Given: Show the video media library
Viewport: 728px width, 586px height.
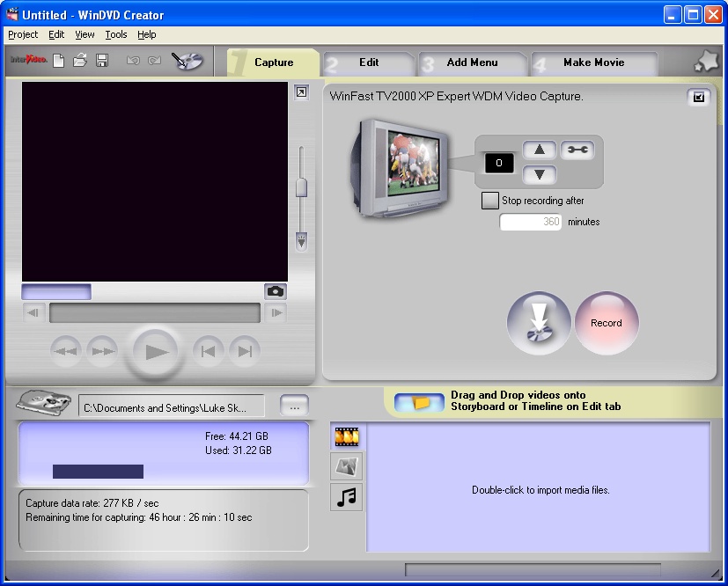Looking at the screenshot, I should (347, 436).
